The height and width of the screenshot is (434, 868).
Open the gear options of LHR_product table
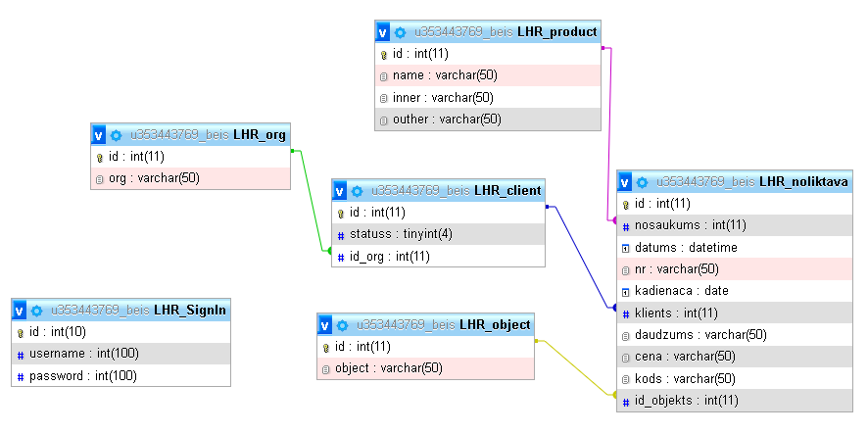(x=400, y=32)
